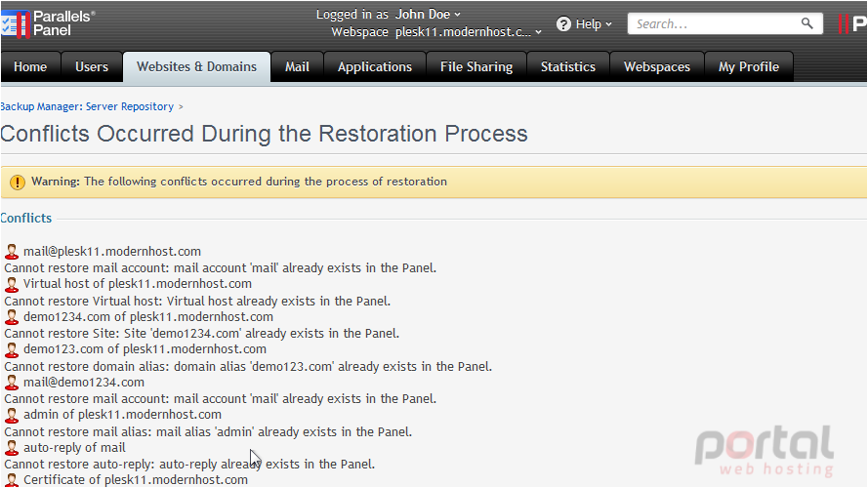868x488 pixels.
Task: Click user icon beside auto-reply of mail
Action: click(12, 448)
